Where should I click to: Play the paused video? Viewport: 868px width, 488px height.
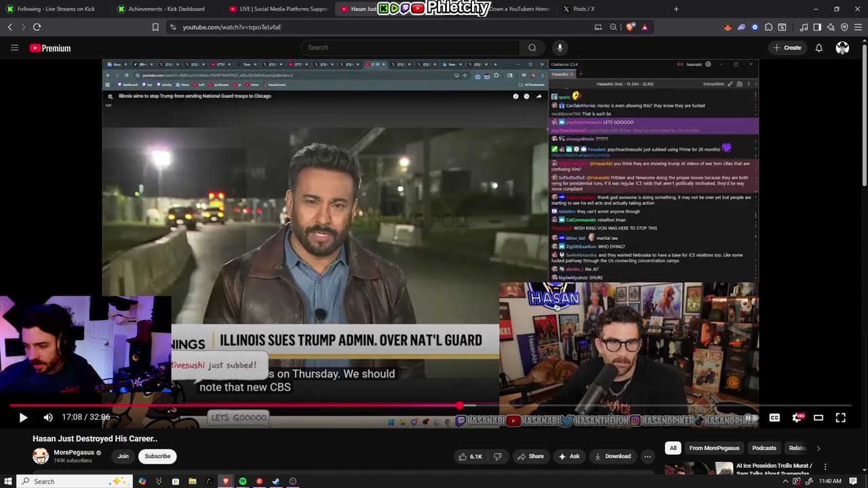[x=22, y=418]
